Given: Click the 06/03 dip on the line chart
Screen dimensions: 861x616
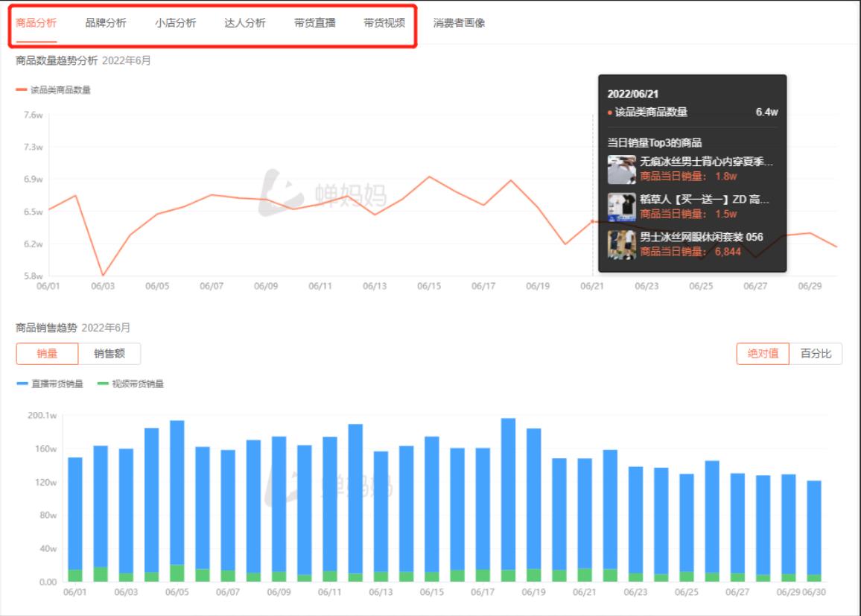Looking at the screenshot, I should click(103, 275).
